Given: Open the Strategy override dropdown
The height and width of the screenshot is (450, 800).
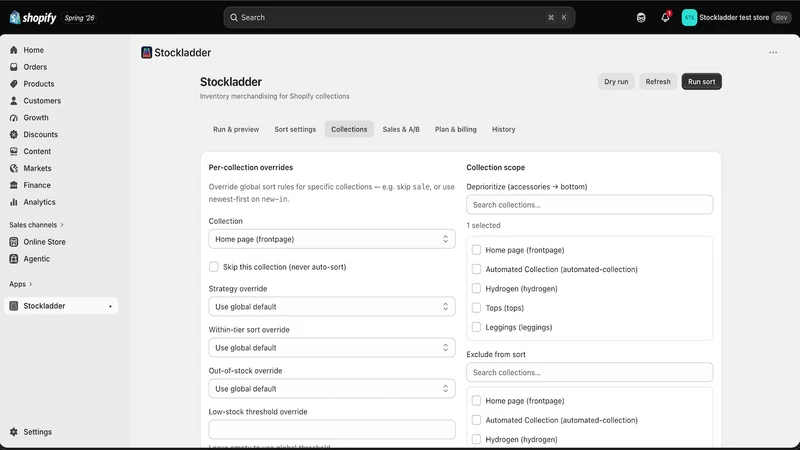Looking at the screenshot, I should pyautogui.click(x=332, y=307).
